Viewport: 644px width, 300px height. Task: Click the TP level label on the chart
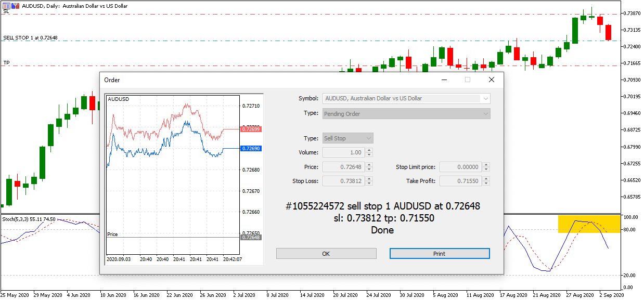pos(6,63)
